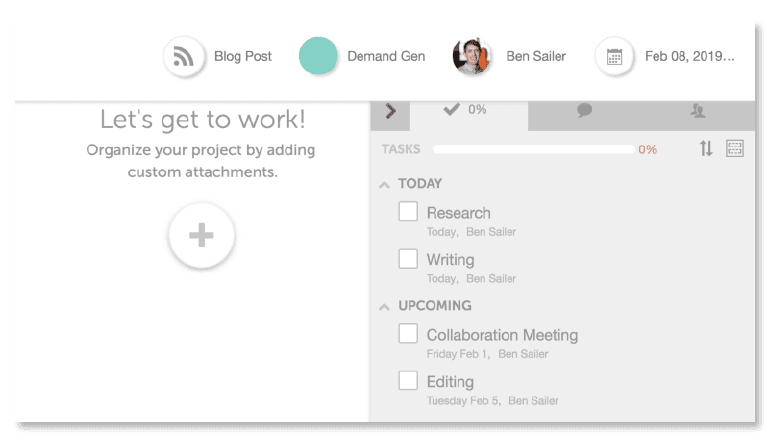The width and height of the screenshot is (770, 448).
Task: Open the calendar date icon
Action: [x=614, y=57]
